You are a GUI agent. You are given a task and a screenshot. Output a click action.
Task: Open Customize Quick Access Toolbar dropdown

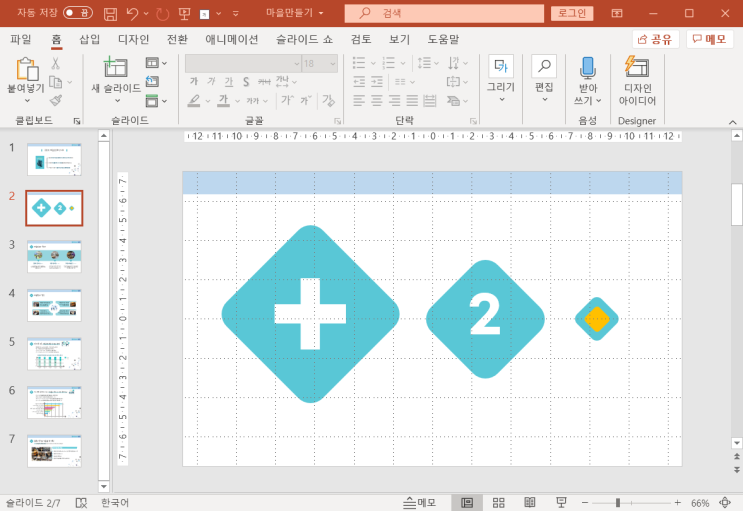[x=236, y=14]
